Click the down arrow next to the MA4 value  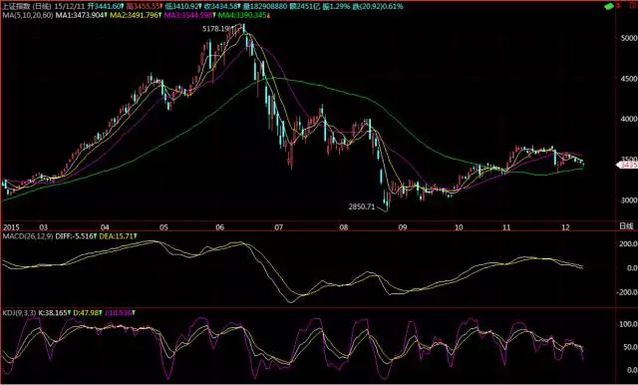269,15
